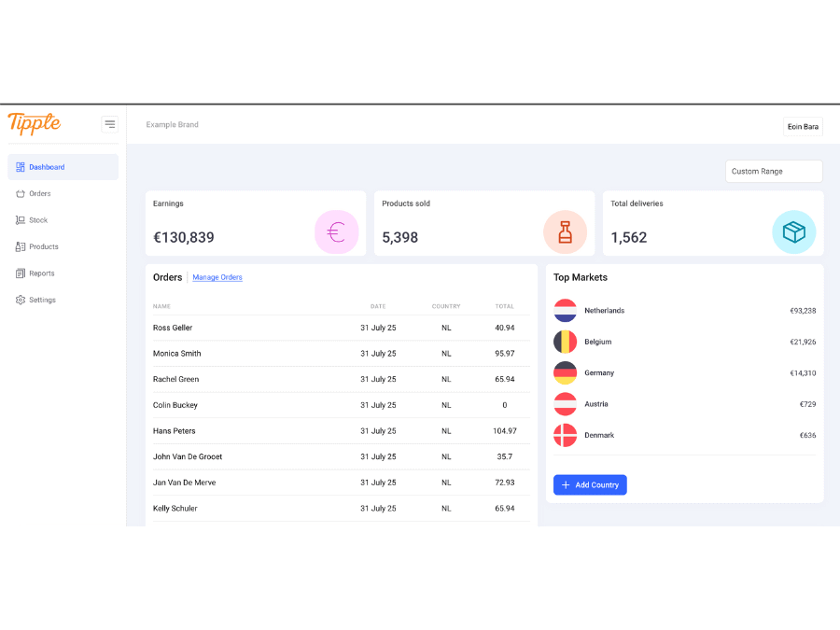Click the 40.94 order total

[x=505, y=328]
